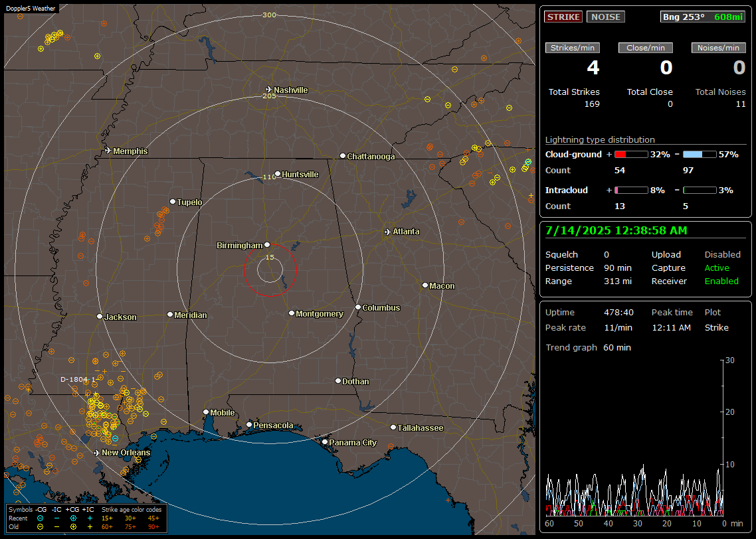Viewport: 756px width, 539px height.
Task: Click the Dothan city marker
Action: (x=338, y=380)
